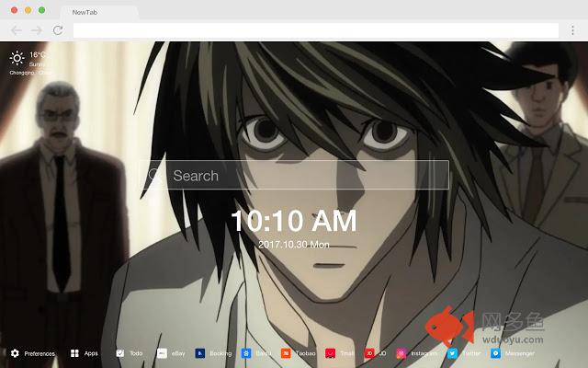Image resolution: width=588 pixels, height=368 pixels.
Task: Open the Baidu shortcut icon
Action: [246, 353]
